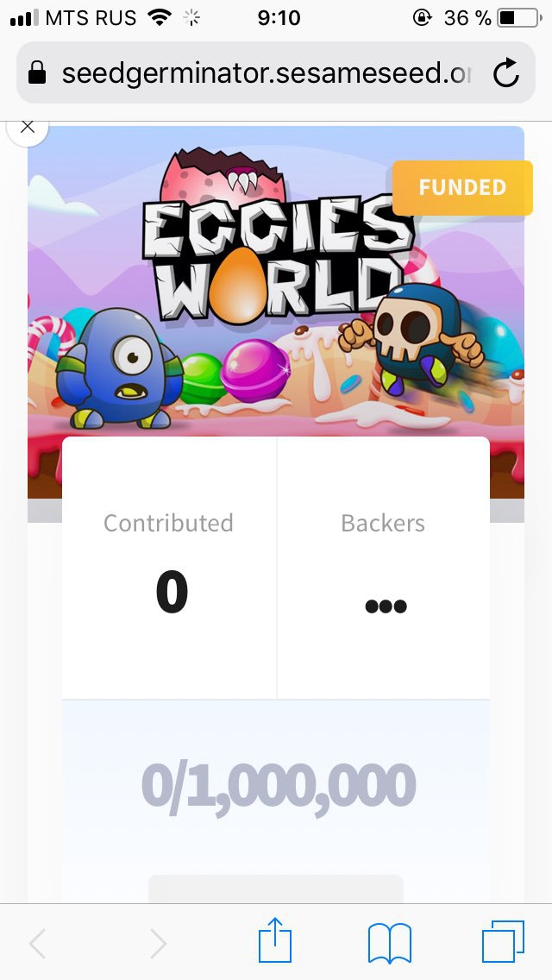
Task: Open the bookmarks book icon
Action: click(x=390, y=943)
